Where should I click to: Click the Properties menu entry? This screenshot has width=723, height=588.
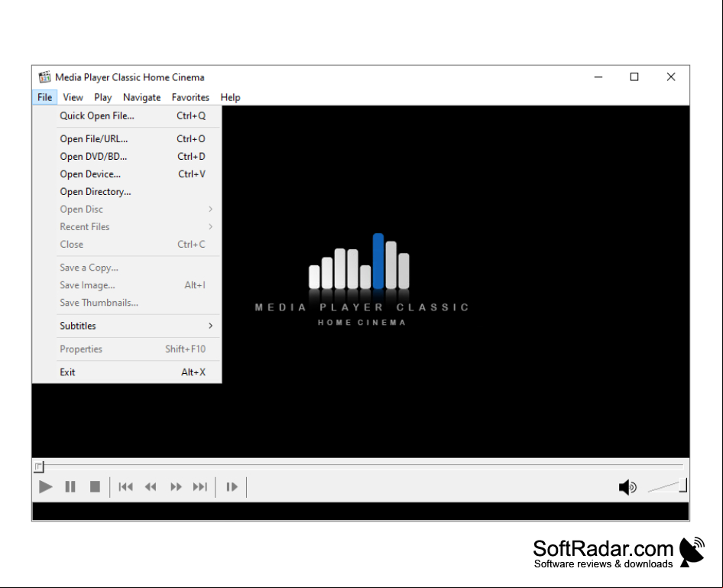coord(127,349)
